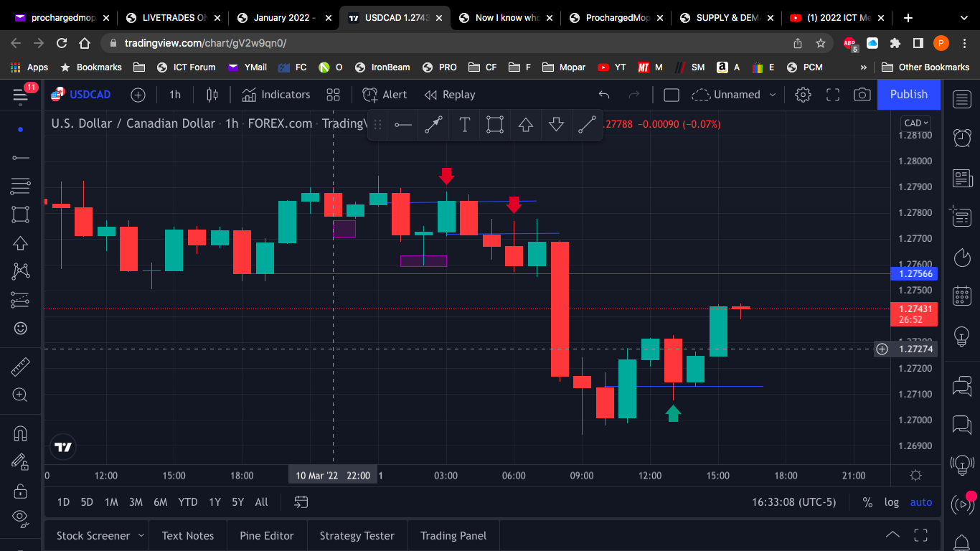Undo the last chart action
This screenshot has height=551, width=980.
(x=604, y=95)
